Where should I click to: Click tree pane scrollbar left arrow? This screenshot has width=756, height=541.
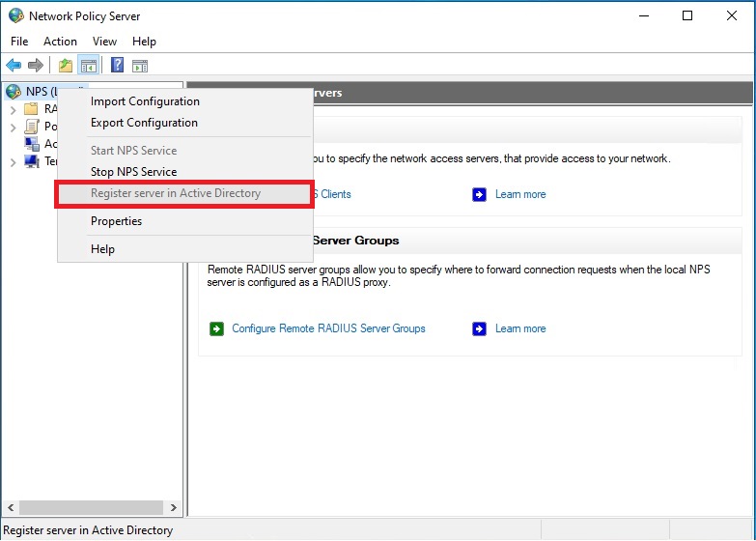pos(11,508)
